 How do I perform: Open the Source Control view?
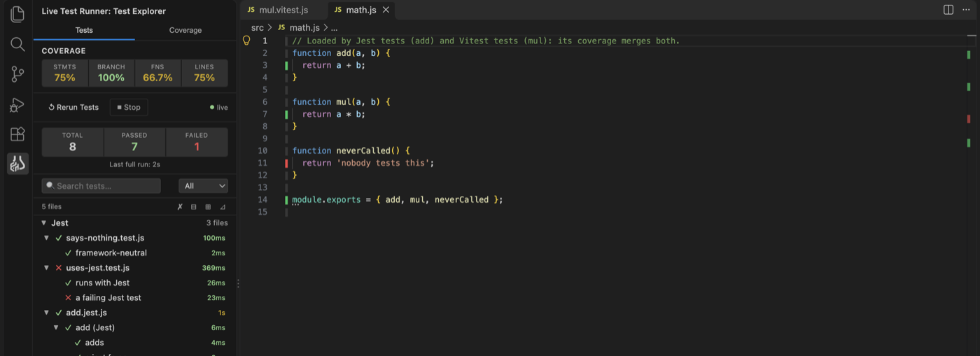[17, 74]
